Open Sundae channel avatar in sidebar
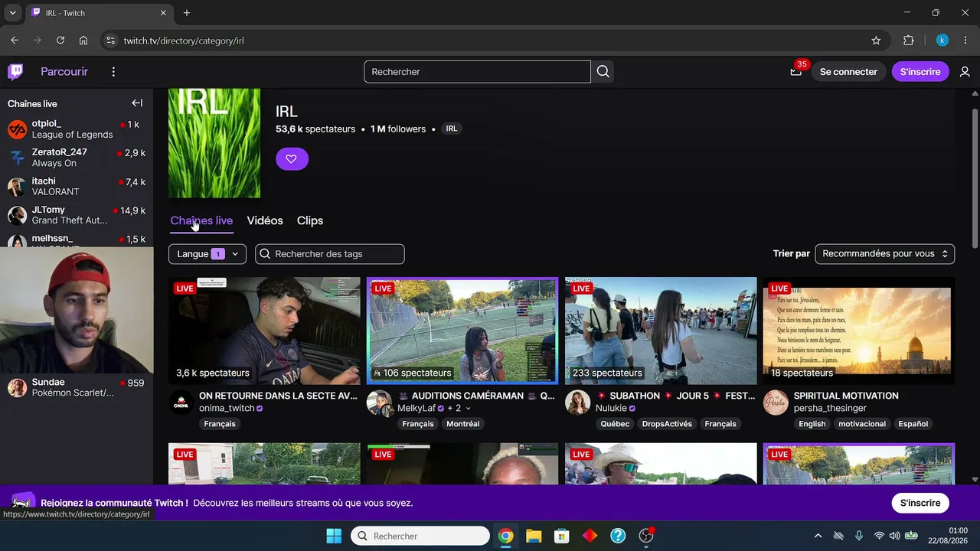The image size is (980, 551). (17, 388)
